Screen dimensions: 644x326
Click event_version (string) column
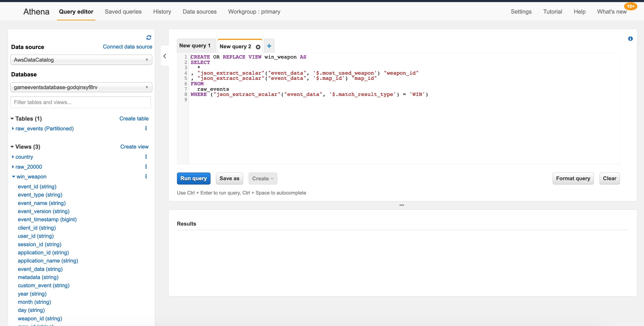44,212
